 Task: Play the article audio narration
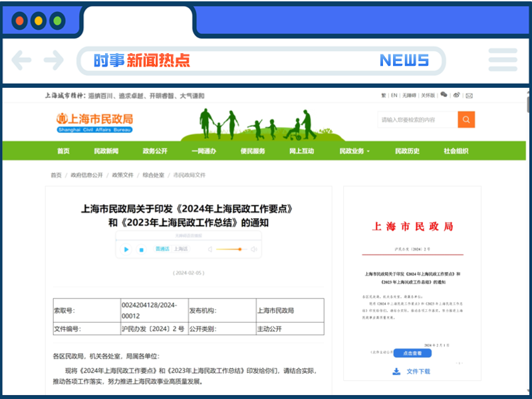(126, 249)
